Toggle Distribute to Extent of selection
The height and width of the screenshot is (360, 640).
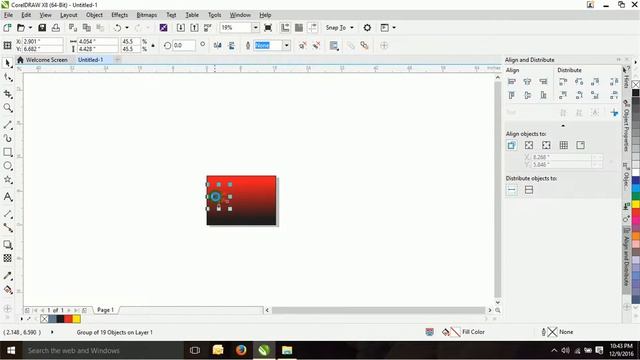512,190
